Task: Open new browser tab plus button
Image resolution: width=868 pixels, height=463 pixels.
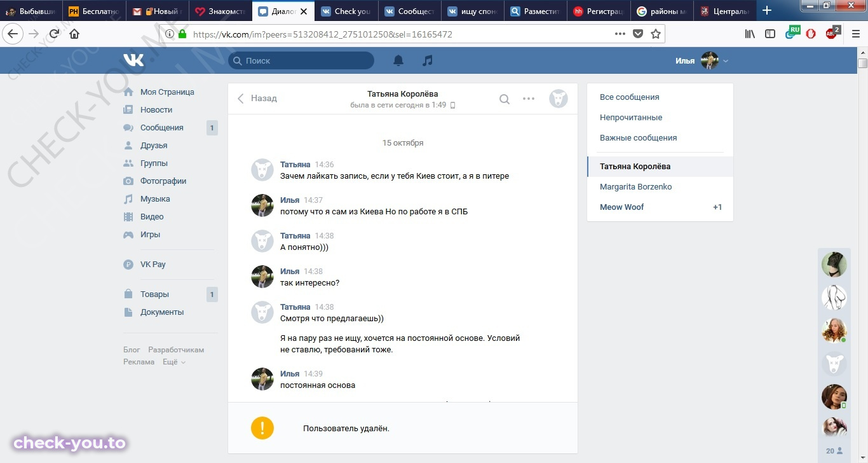Action: click(x=767, y=11)
